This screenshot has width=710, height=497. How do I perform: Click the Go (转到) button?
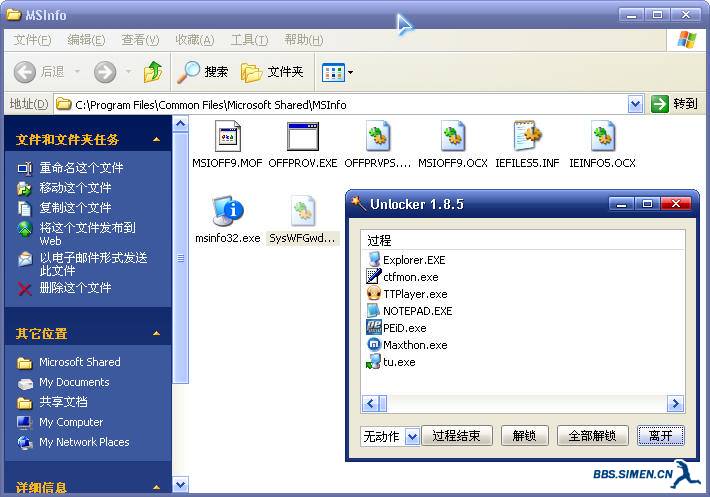(674, 104)
